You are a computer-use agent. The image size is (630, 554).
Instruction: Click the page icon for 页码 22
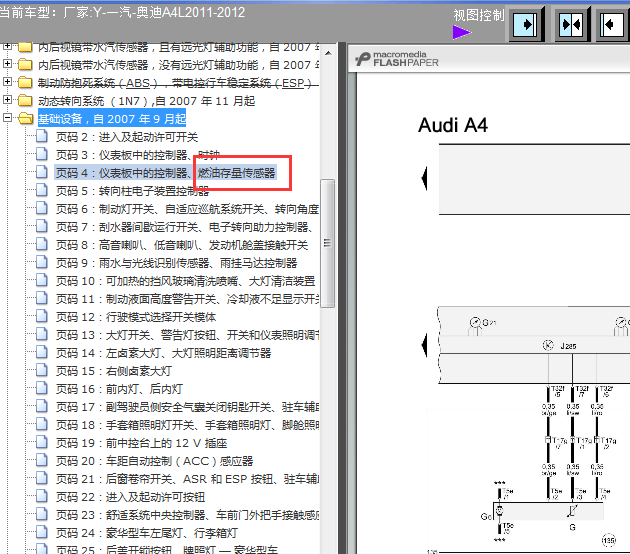point(42,497)
